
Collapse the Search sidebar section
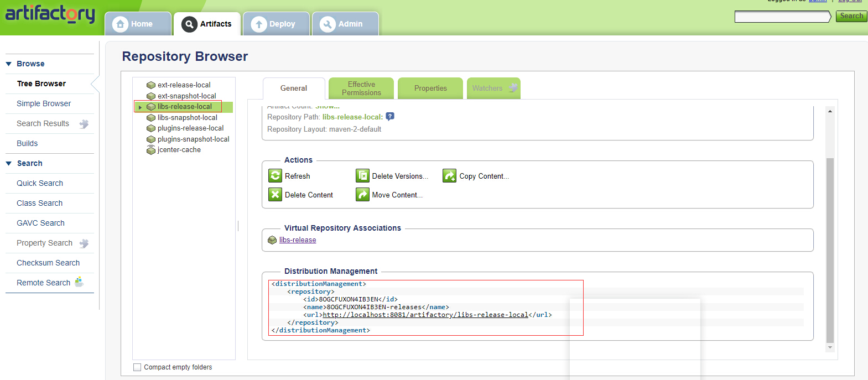(9, 164)
